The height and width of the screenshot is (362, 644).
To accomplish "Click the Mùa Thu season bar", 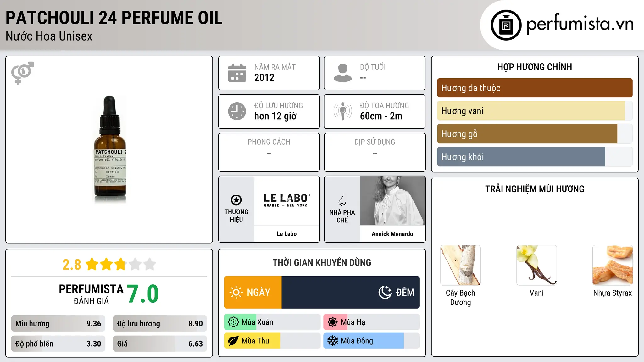I will pyautogui.click(x=272, y=341).
